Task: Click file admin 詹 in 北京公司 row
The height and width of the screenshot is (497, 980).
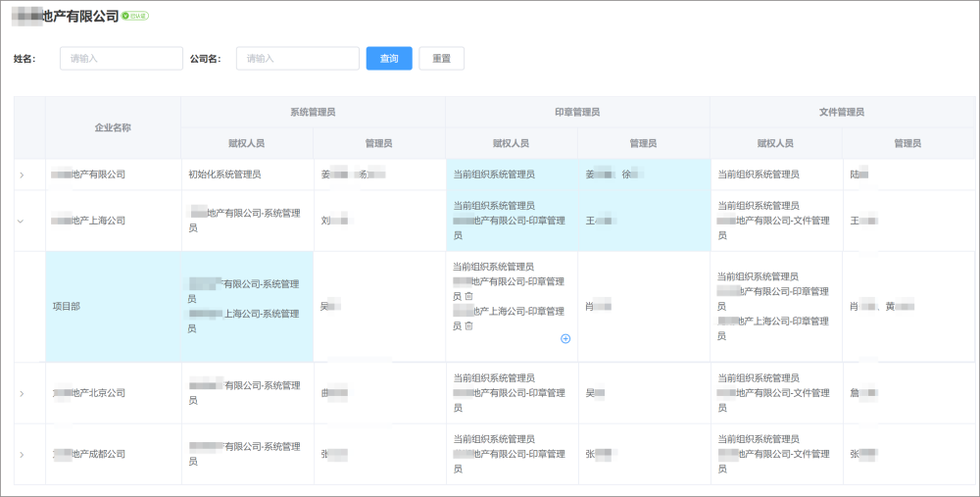Action: click(x=863, y=393)
